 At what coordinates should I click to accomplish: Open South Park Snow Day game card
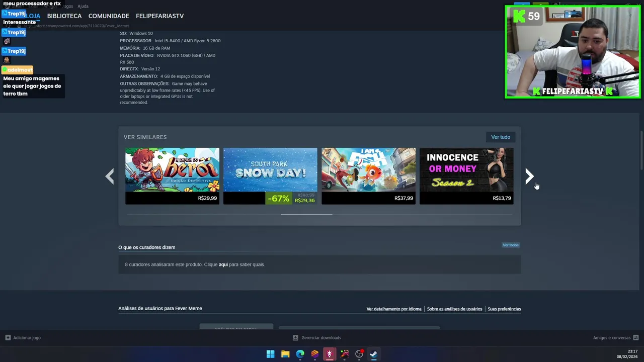(x=270, y=175)
